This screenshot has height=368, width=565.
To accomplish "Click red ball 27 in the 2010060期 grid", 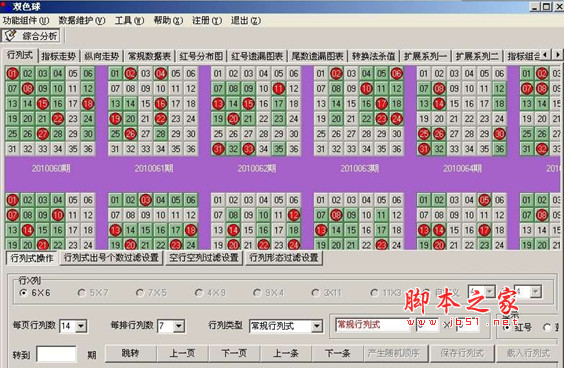I will tap(43, 134).
